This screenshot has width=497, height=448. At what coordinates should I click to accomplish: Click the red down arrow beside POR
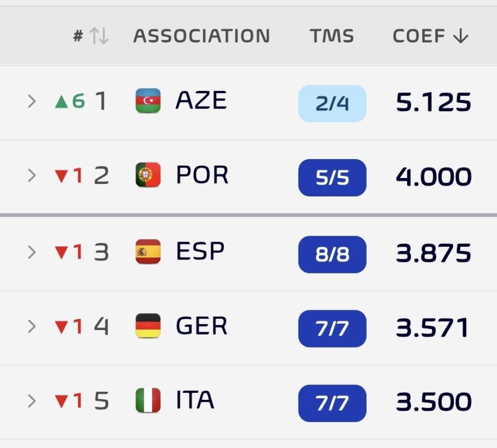[62, 176]
